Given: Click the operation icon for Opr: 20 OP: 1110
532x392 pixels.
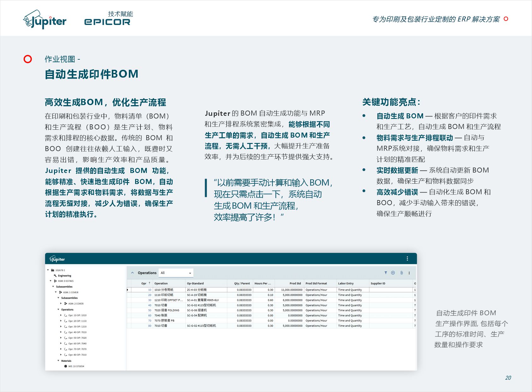Looking at the screenshot, I should [x=66, y=321].
